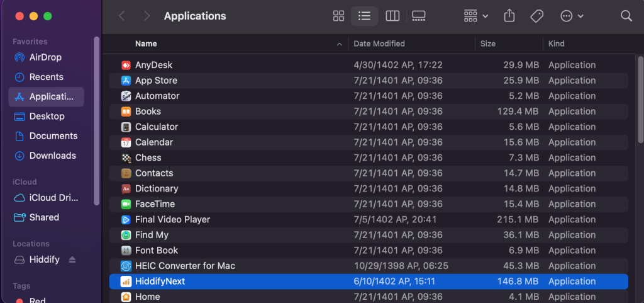The image size is (644, 303).
Task: Click the Share toolbar icon
Action: tap(510, 16)
